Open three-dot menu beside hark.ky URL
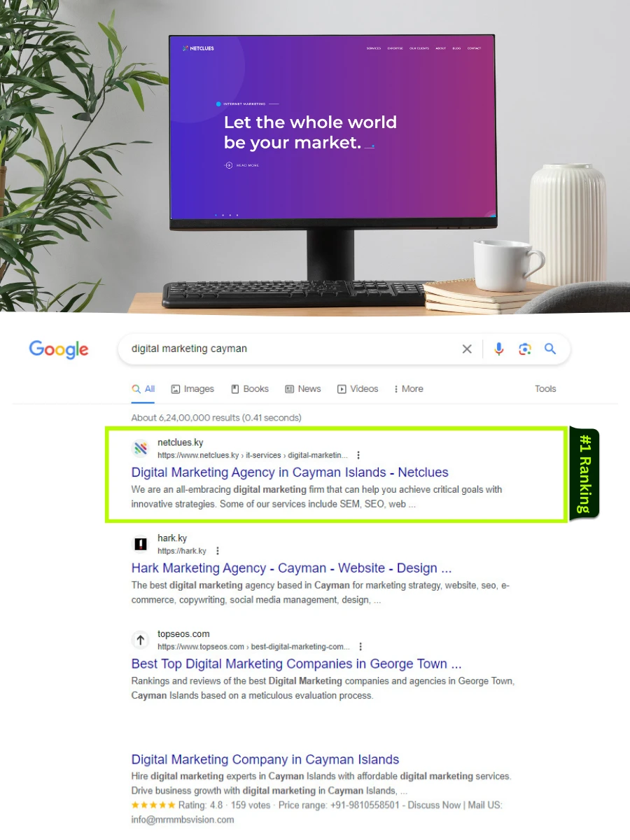This screenshot has width=630, height=840. pyautogui.click(x=218, y=551)
